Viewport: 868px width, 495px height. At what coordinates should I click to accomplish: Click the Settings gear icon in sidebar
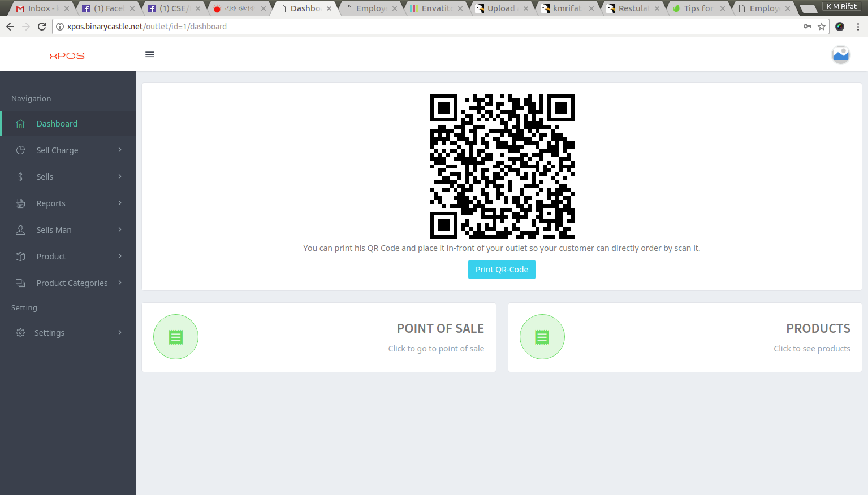[20, 333]
